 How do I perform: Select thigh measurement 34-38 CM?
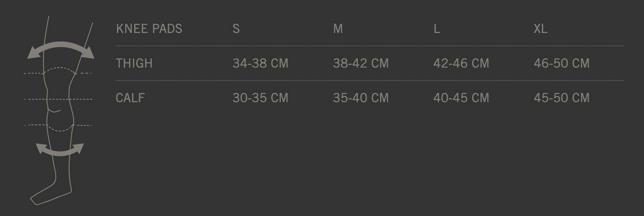pyautogui.click(x=260, y=63)
